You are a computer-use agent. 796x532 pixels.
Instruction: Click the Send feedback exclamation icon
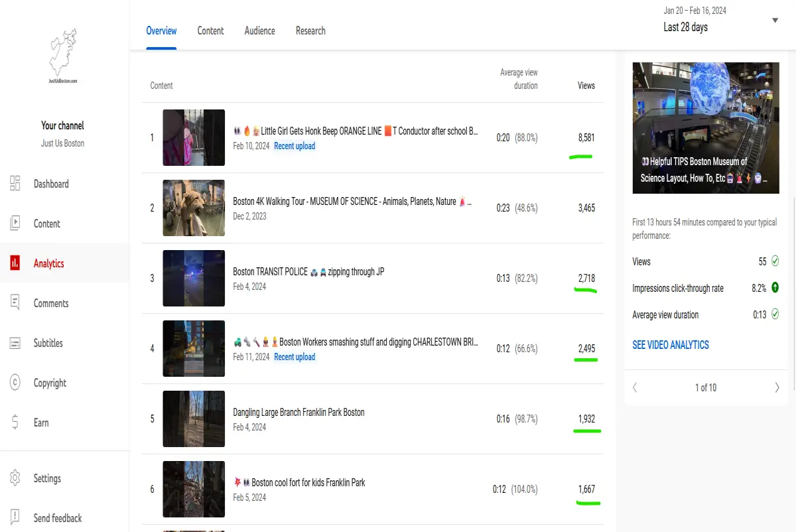15,518
